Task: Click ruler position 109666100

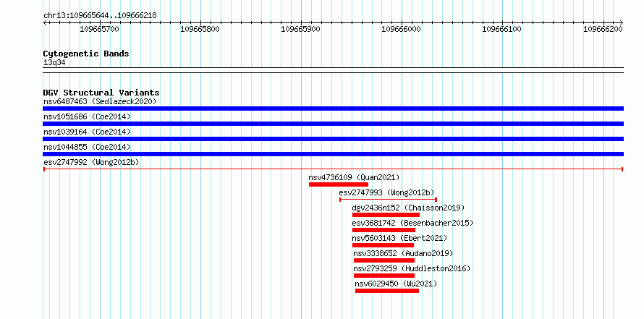Action: tap(502, 29)
